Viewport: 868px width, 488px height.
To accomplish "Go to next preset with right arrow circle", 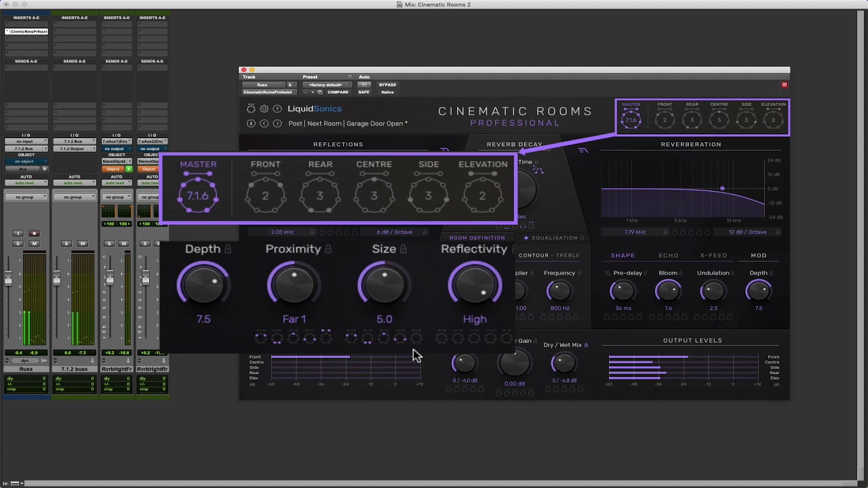I will coord(277,123).
